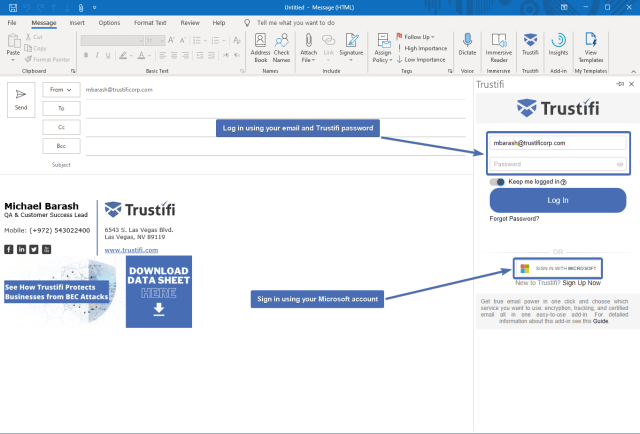Send the email message

[21, 100]
